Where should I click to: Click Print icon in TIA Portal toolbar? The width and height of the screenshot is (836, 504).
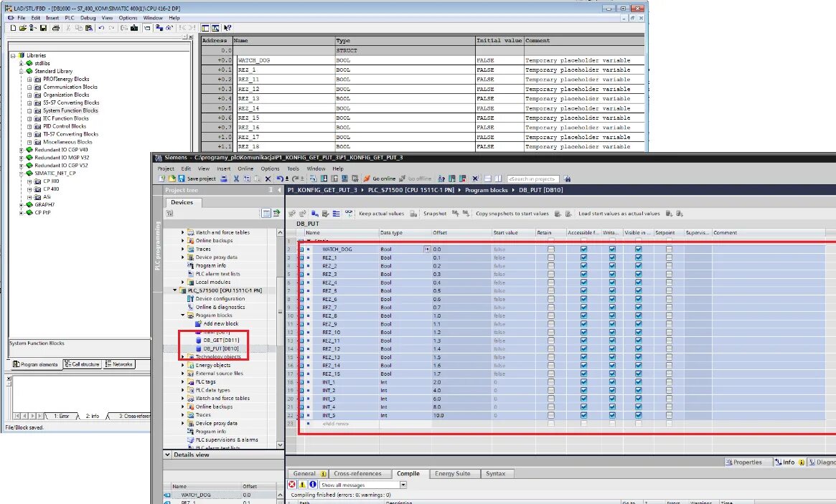point(224,179)
